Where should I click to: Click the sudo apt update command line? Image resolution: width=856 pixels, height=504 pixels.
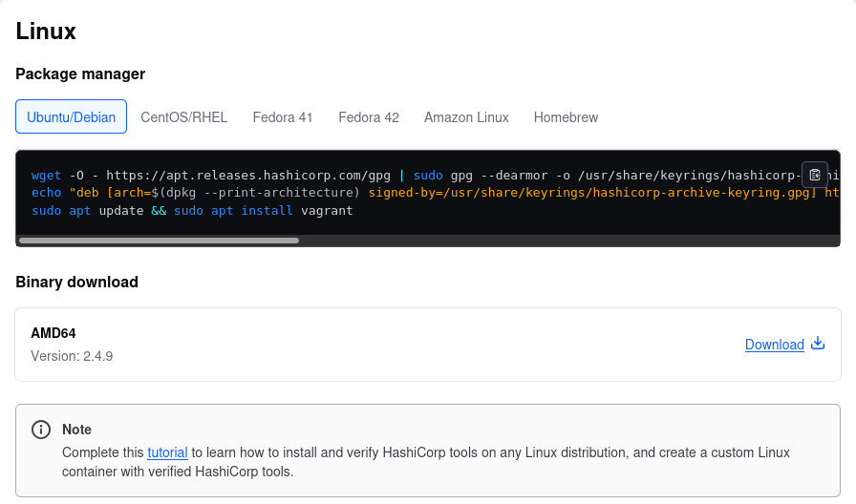pyautogui.click(x=191, y=210)
